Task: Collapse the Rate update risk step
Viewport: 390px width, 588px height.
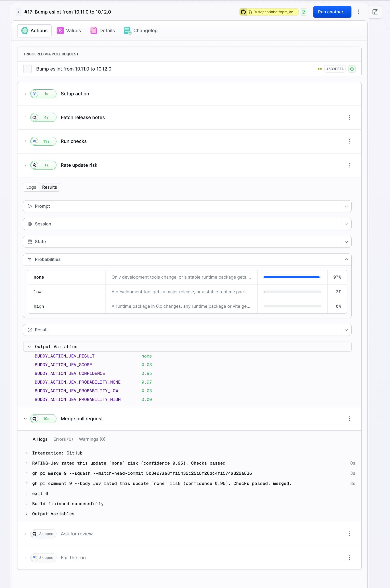Action: coord(25,165)
